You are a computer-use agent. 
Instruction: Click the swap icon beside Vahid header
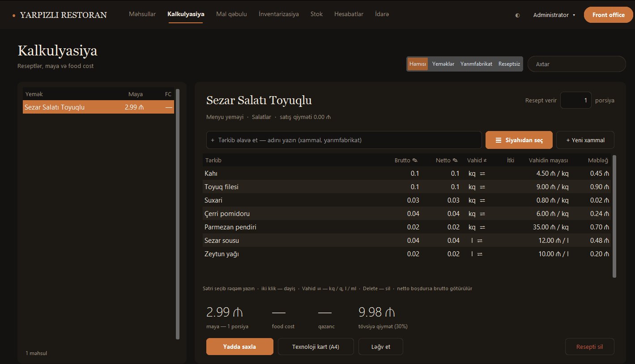click(x=485, y=160)
